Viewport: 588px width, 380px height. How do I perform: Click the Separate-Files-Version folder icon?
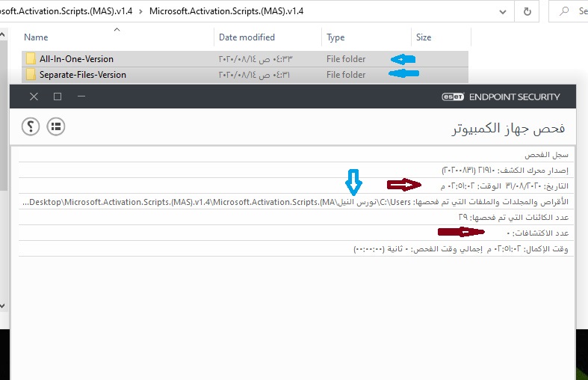click(x=31, y=75)
